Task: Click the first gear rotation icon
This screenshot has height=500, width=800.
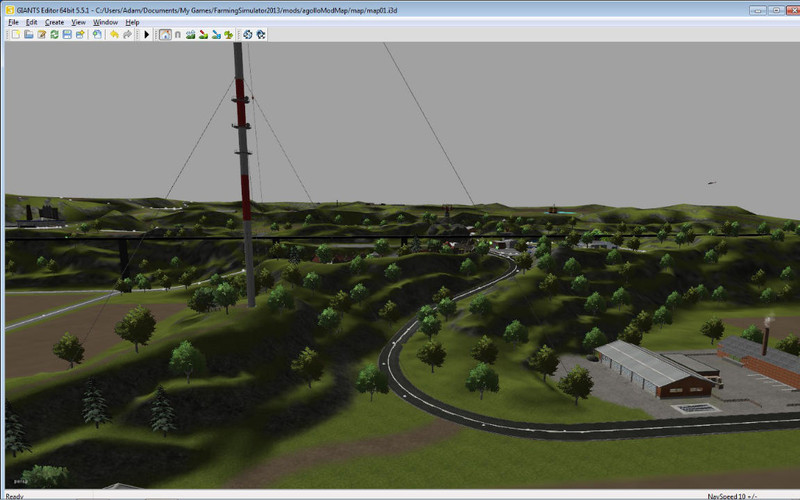Action: coord(247,34)
